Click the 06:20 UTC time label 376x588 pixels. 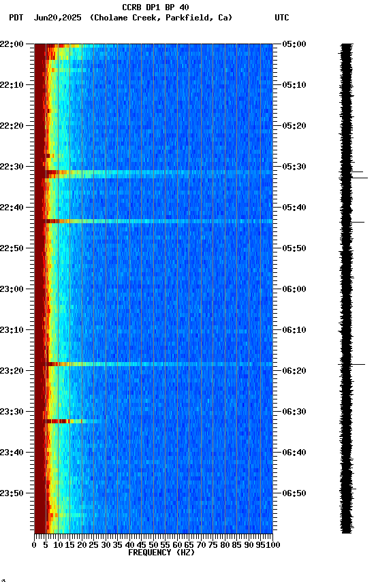[x=294, y=372]
